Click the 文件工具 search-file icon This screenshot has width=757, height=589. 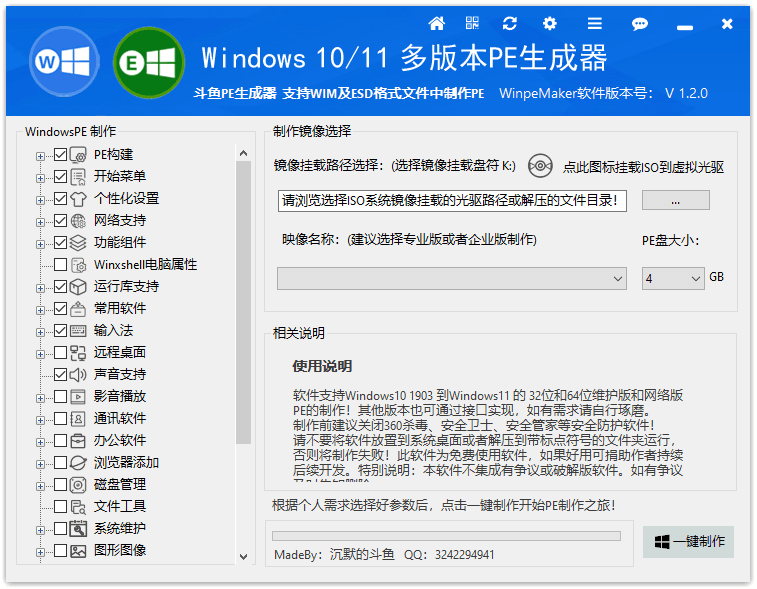click(x=78, y=507)
